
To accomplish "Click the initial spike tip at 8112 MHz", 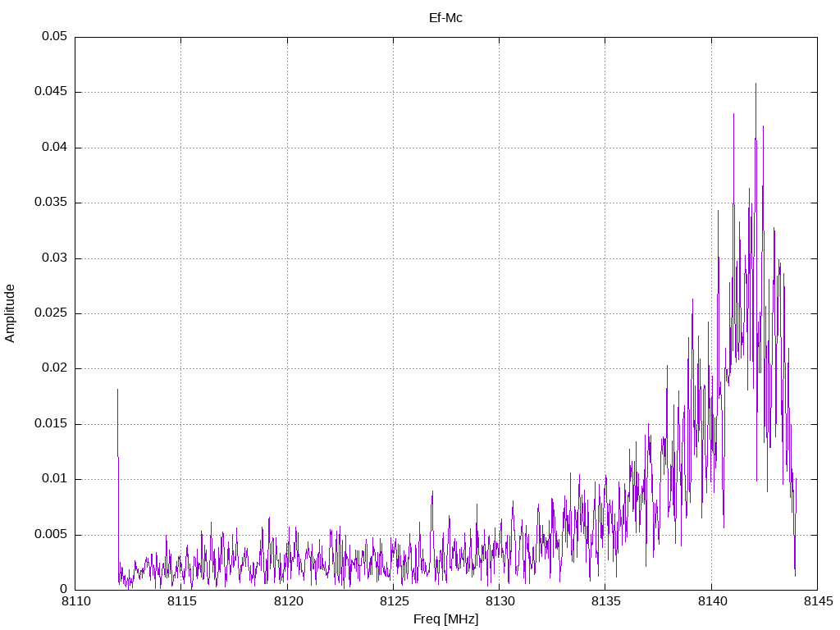I will tap(117, 390).
